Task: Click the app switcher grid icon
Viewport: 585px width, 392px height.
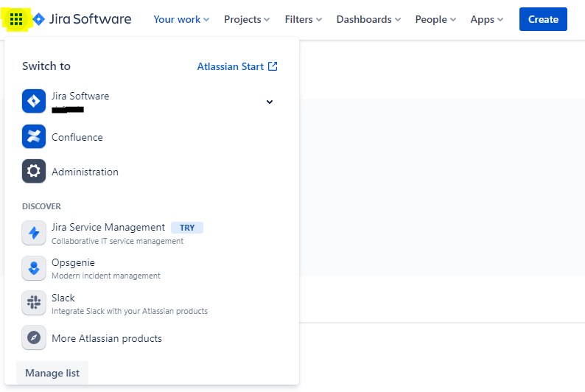Action: (16, 19)
